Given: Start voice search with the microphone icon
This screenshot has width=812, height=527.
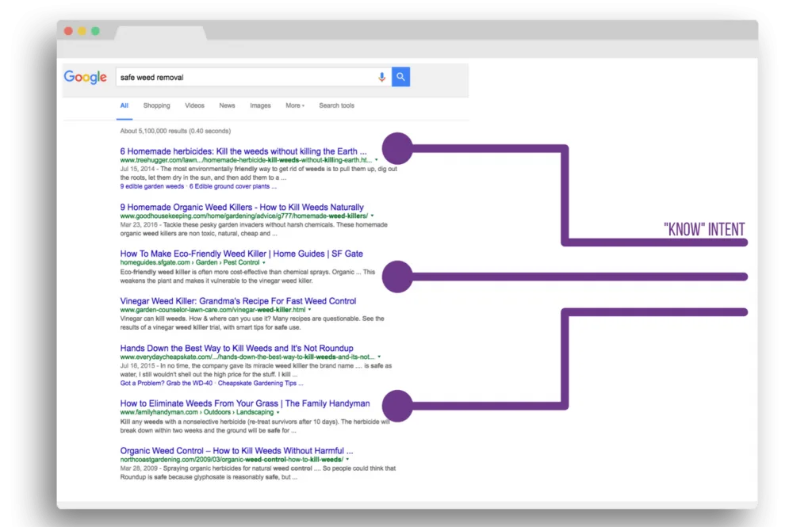Looking at the screenshot, I should coord(381,77).
